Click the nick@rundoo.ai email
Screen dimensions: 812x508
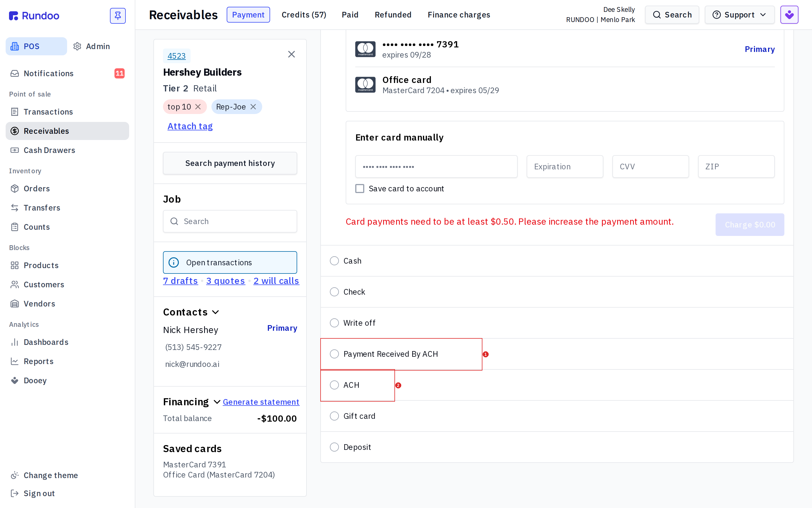coord(192,364)
